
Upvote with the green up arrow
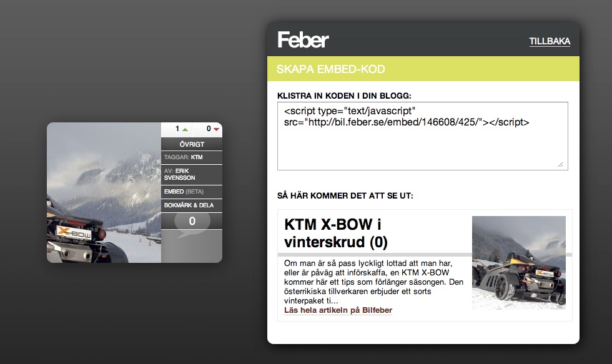[x=185, y=129]
